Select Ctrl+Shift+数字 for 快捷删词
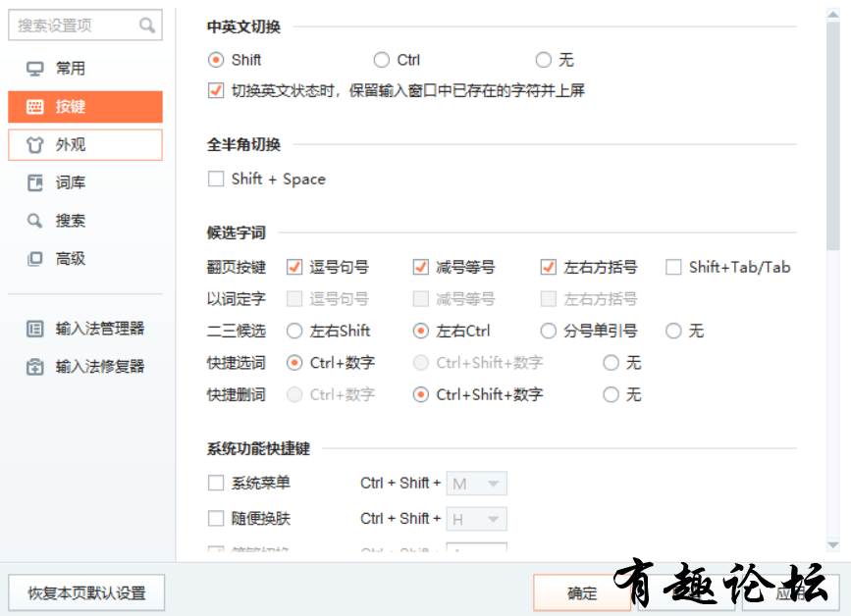This screenshot has height=616, width=851. pyautogui.click(x=421, y=394)
